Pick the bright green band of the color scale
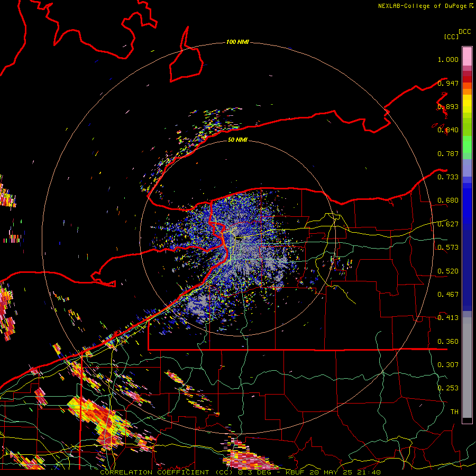 [467, 144]
